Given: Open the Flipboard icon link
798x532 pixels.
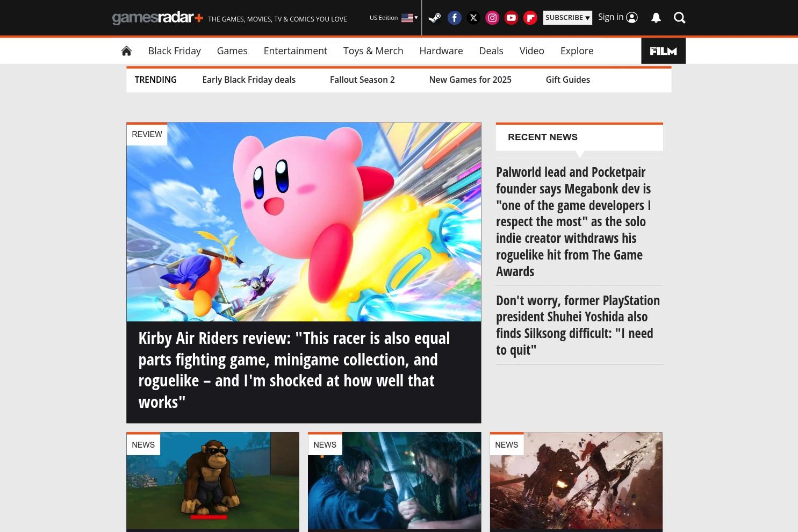Looking at the screenshot, I should 530,18.
